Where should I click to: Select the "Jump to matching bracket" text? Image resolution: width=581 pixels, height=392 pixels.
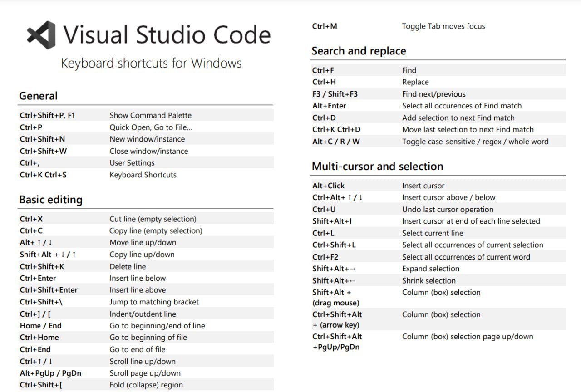[x=154, y=302]
